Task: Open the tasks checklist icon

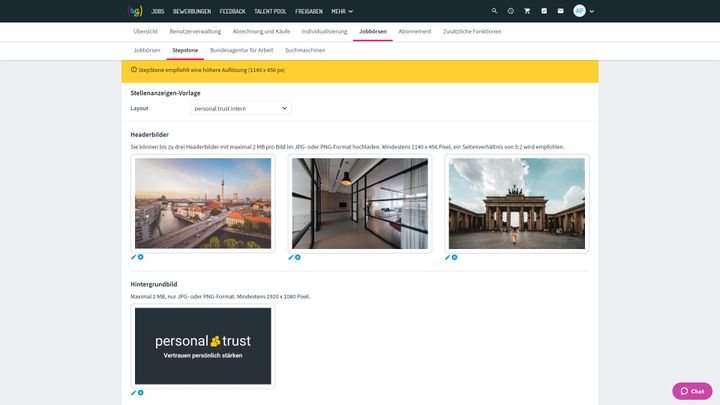Action: click(544, 11)
